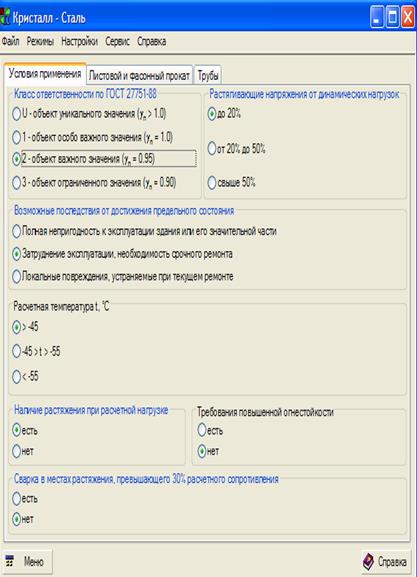417x577 pixels.
Task: Switch to the Трубы tab
Action: 208,75
